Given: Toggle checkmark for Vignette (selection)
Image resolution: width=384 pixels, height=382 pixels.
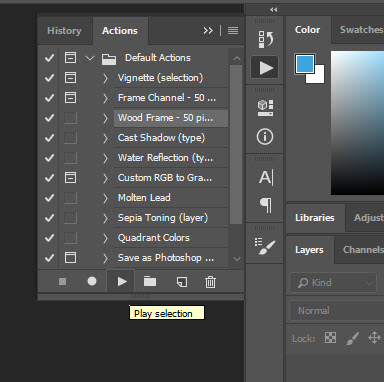Looking at the screenshot, I should point(49,78).
